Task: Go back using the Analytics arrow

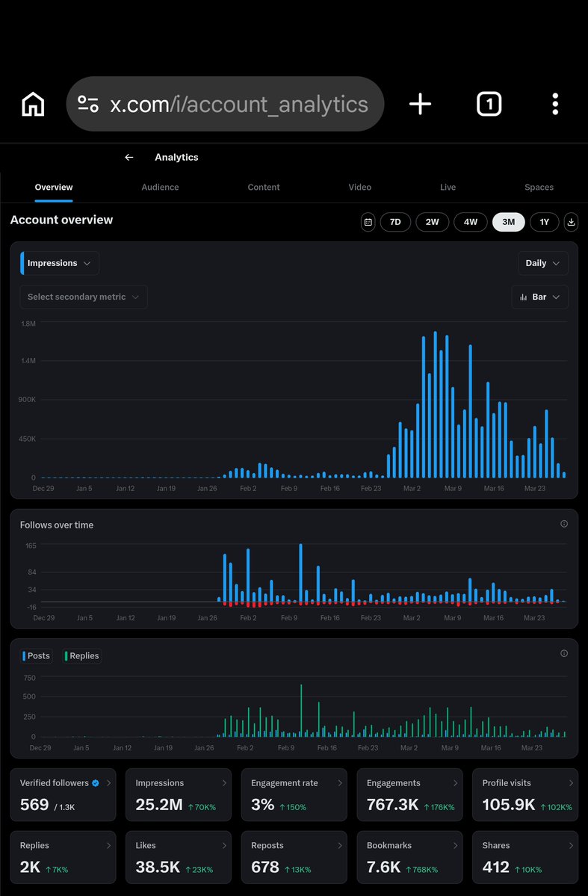Action: (x=129, y=157)
